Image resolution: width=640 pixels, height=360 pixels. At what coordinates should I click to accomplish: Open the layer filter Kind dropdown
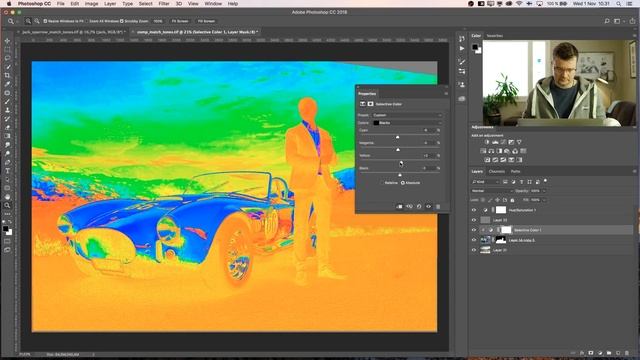click(485, 182)
